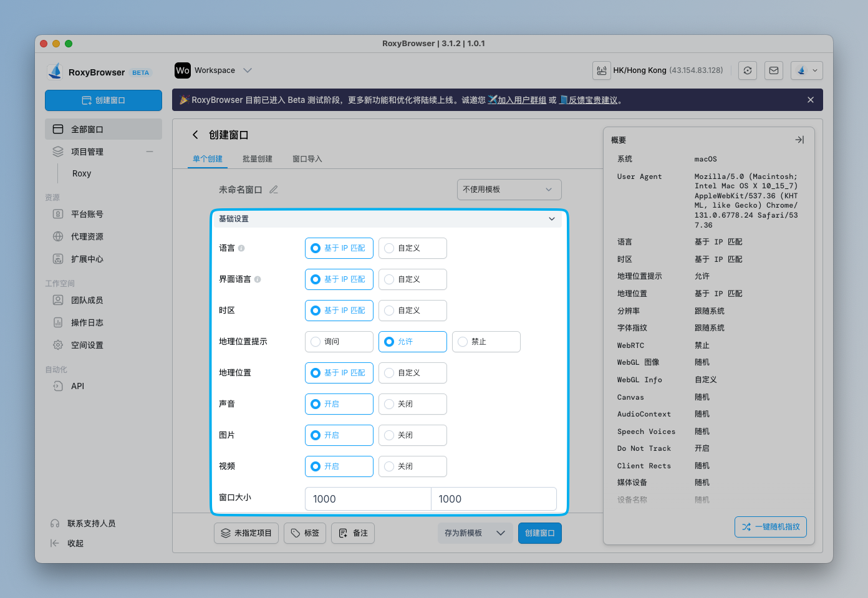
Task: Click the 备注 note button
Action: click(x=353, y=533)
